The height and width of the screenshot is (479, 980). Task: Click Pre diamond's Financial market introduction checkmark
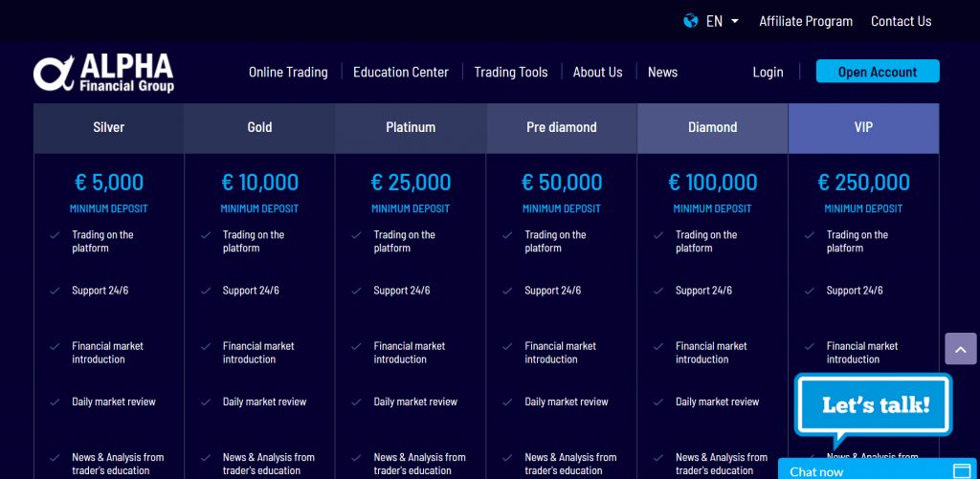coord(507,346)
